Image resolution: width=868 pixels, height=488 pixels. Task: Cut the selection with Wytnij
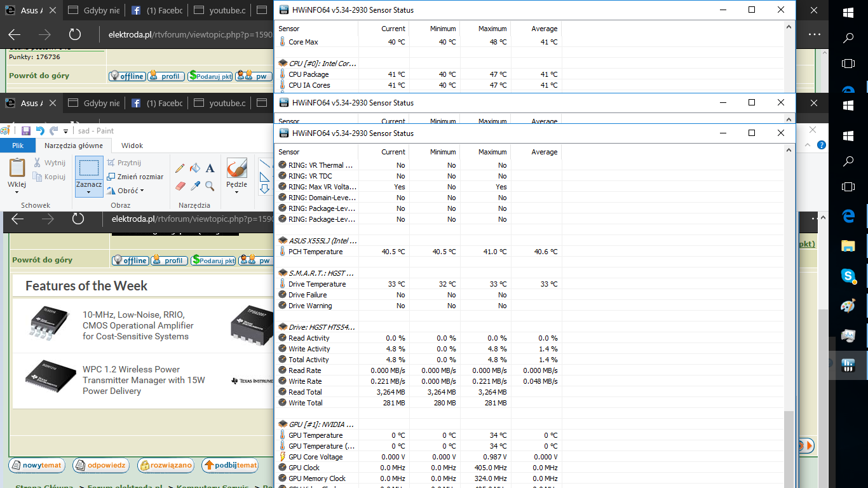click(x=49, y=163)
